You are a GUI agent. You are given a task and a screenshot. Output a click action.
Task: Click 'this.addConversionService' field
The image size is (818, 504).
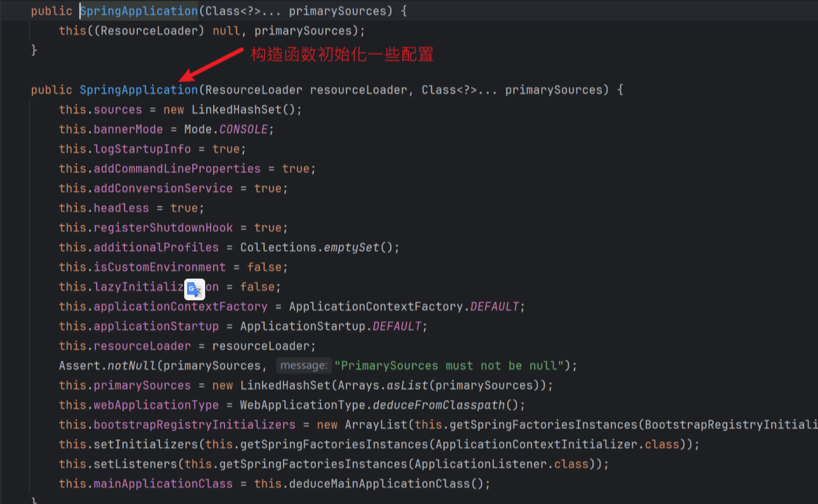pos(146,188)
